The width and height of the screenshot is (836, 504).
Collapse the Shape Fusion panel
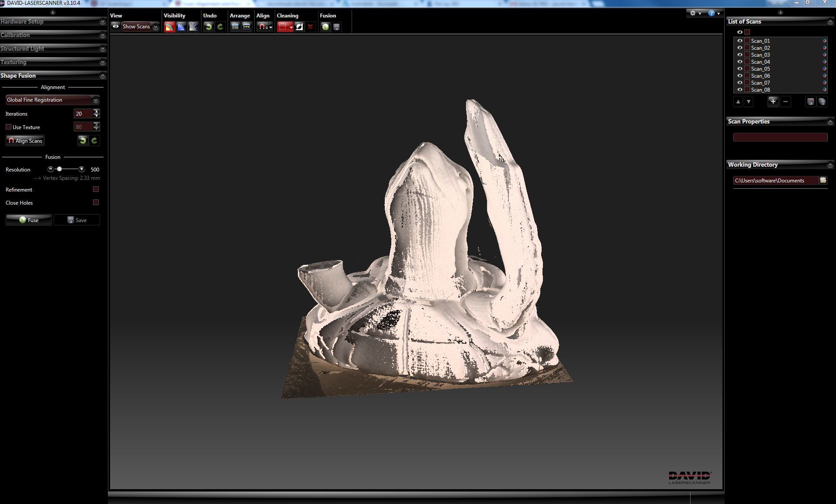(x=102, y=75)
